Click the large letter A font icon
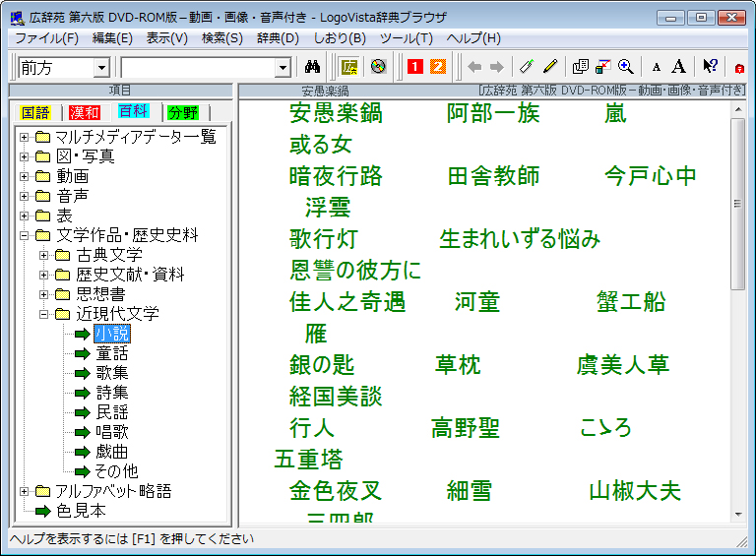 (678, 67)
